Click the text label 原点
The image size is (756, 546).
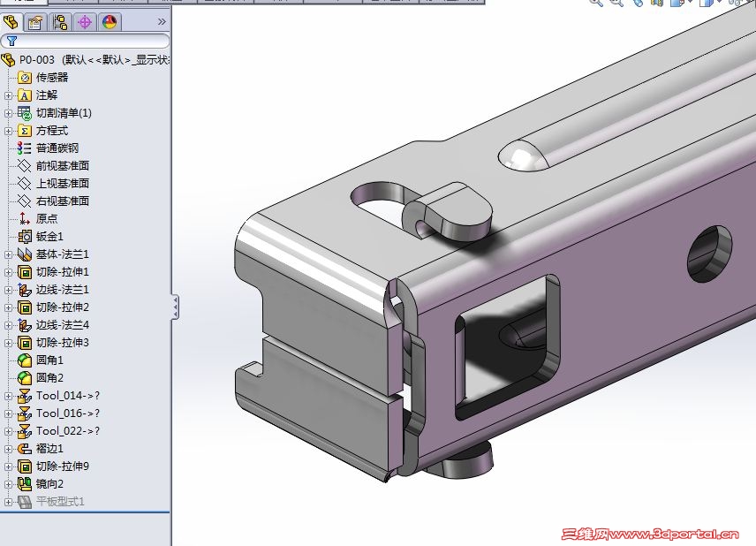[47, 218]
